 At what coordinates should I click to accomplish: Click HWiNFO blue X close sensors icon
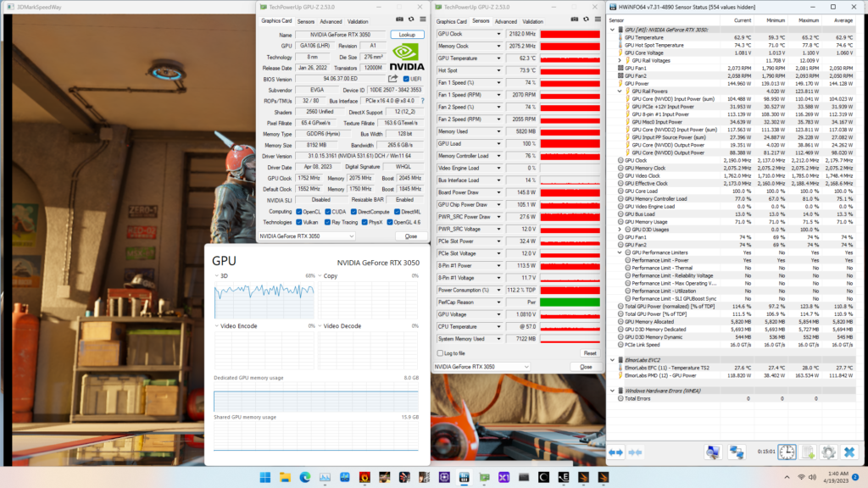(849, 452)
